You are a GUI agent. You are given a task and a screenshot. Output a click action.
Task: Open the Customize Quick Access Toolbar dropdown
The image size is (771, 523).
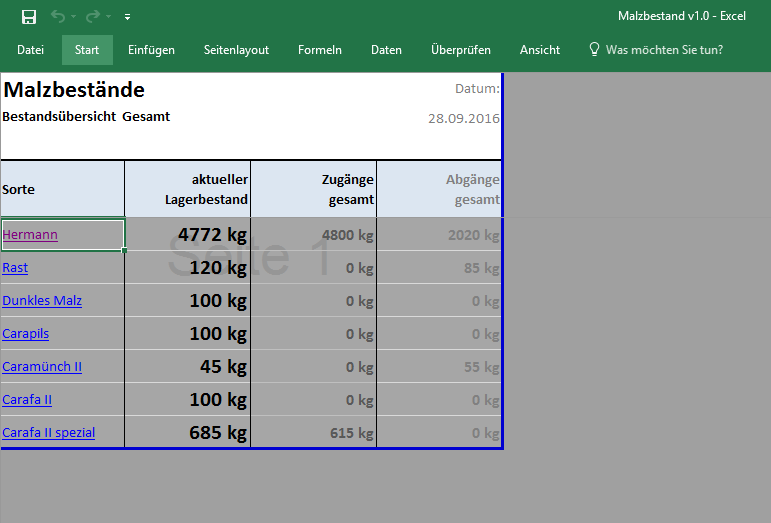coord(127,18)
